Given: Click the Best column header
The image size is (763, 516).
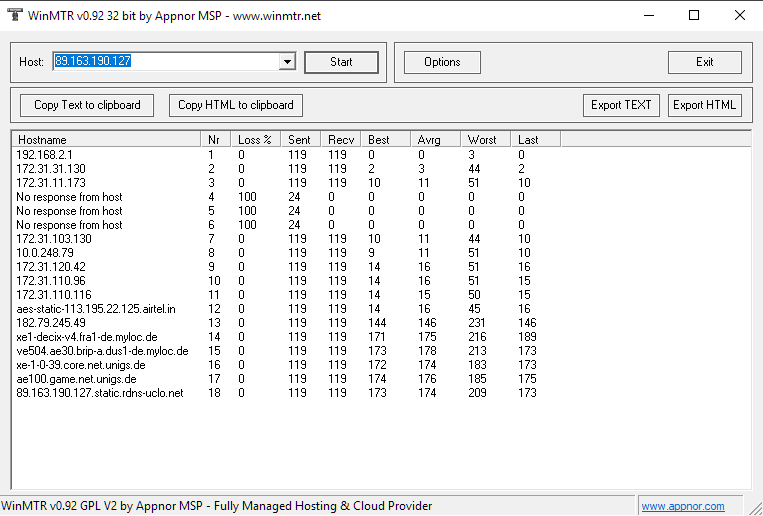Looking at the screenshot, I should coord(385,140).
